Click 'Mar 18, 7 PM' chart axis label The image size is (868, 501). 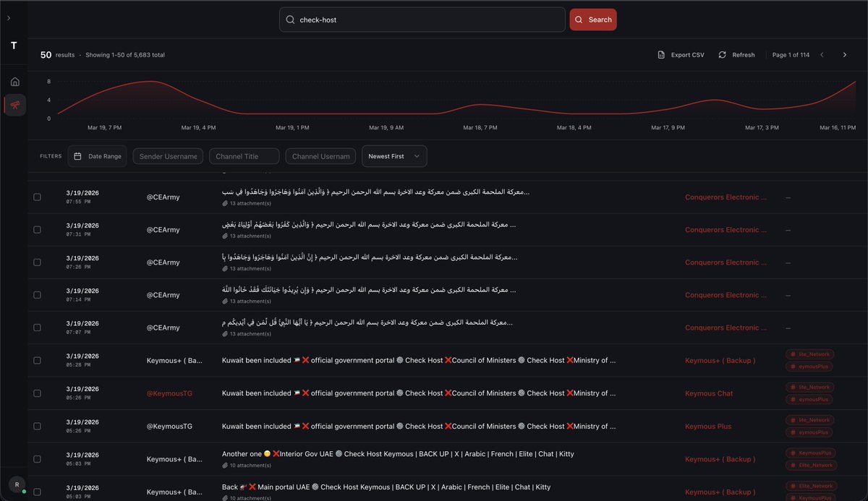coord(480,127)
